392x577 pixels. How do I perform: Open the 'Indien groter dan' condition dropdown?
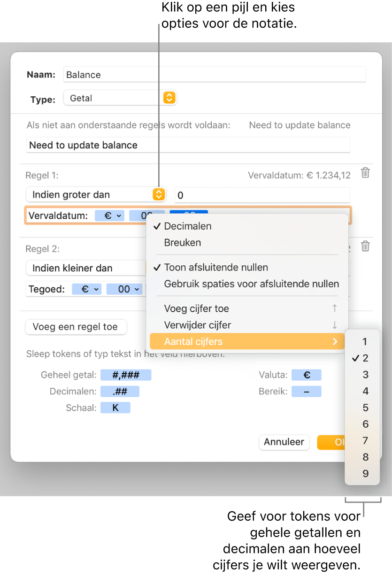[x=96, y=194]
